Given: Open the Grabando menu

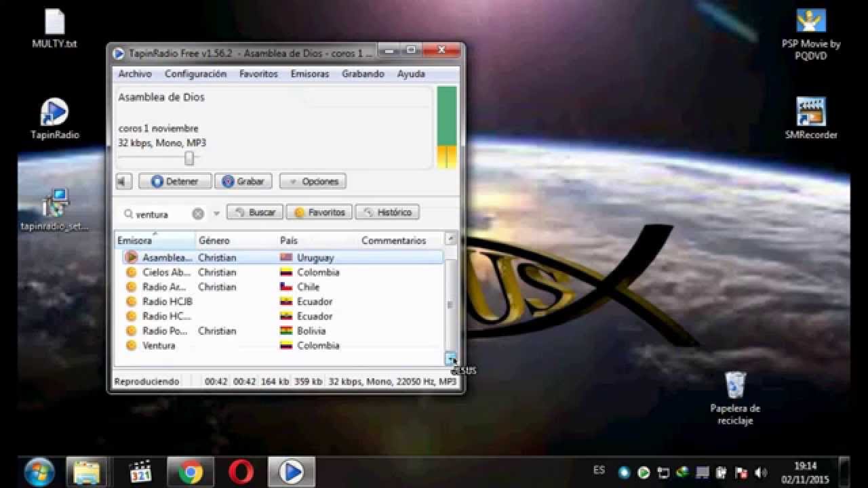Looking at the screenshot, I should (363, 74).
